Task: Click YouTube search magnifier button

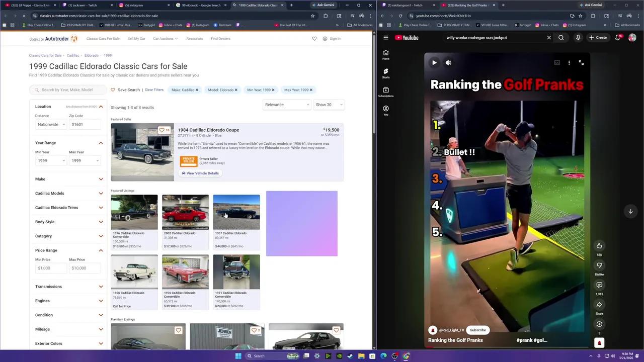Action: [561, 38]
